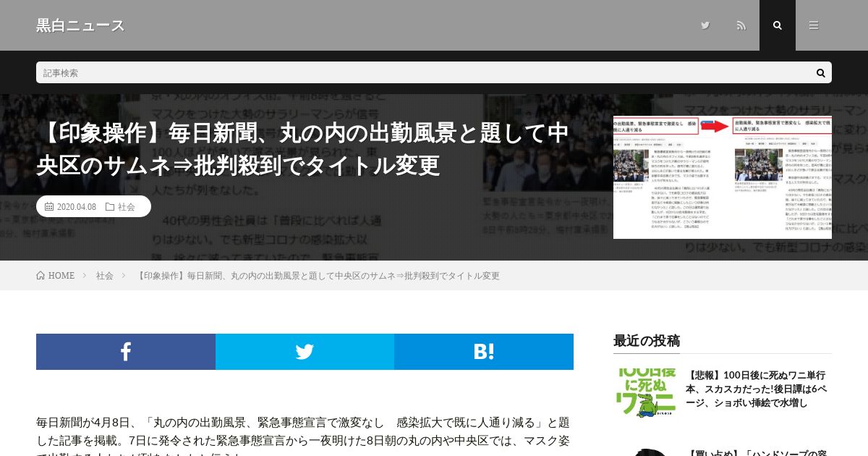Open 社会 category tag beside the date

(x=127, y=206)
